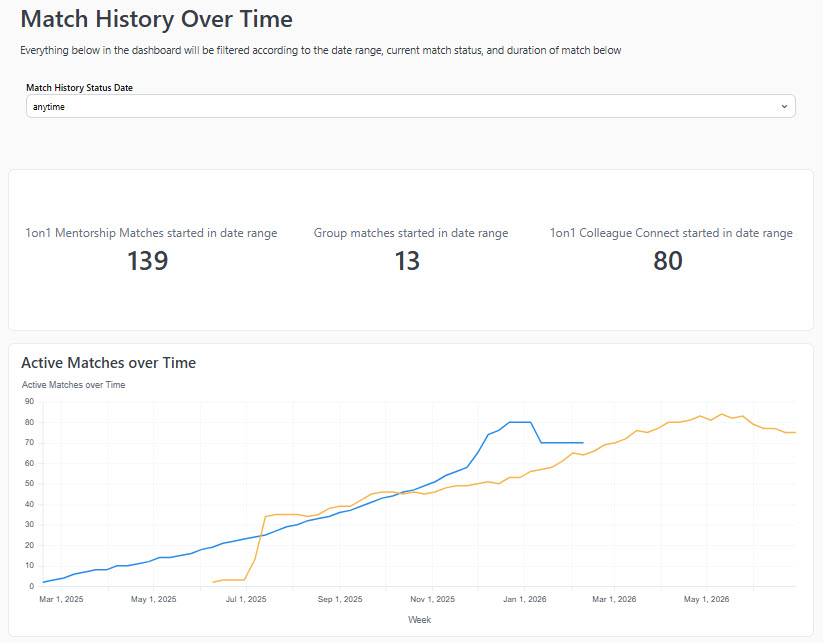
Task: Click the Nov 1, 2025 axis label
Action: pyautogui.click(x=432, y=599)
